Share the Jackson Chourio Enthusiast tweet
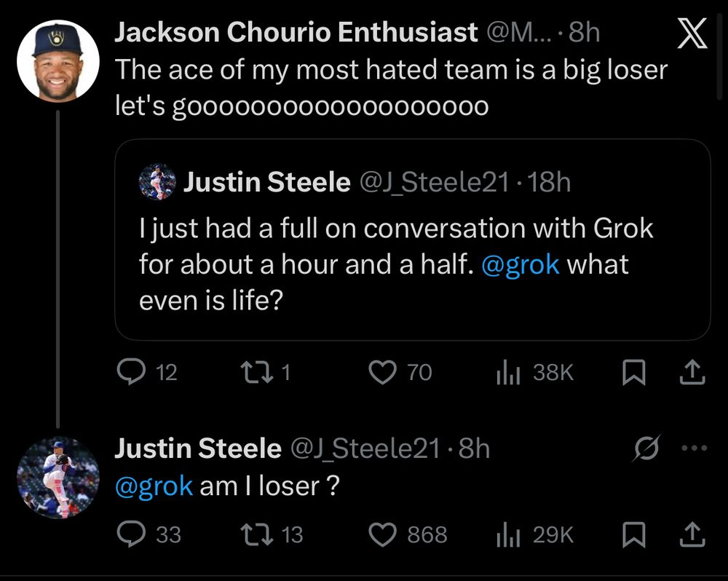This screenshot has width=728, height=581. (692, 373)
